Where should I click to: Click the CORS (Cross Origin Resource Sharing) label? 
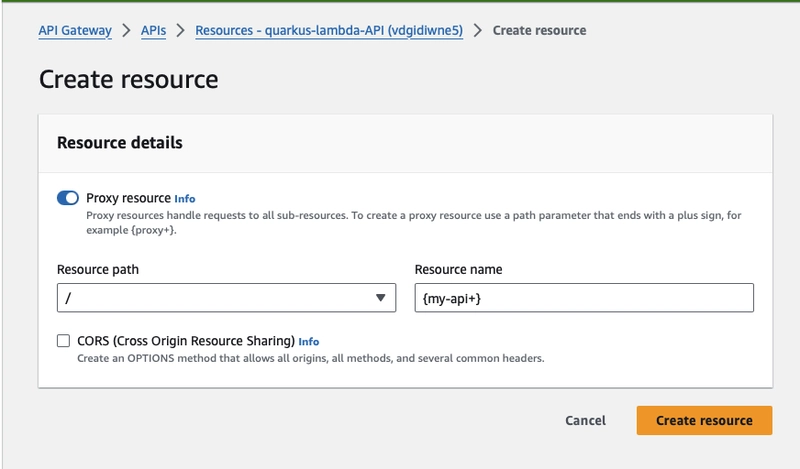click(x=186, y=340)
